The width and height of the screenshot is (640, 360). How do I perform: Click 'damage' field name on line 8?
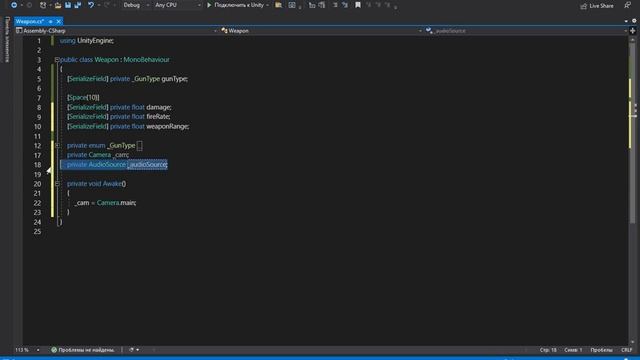click(158, 107)
